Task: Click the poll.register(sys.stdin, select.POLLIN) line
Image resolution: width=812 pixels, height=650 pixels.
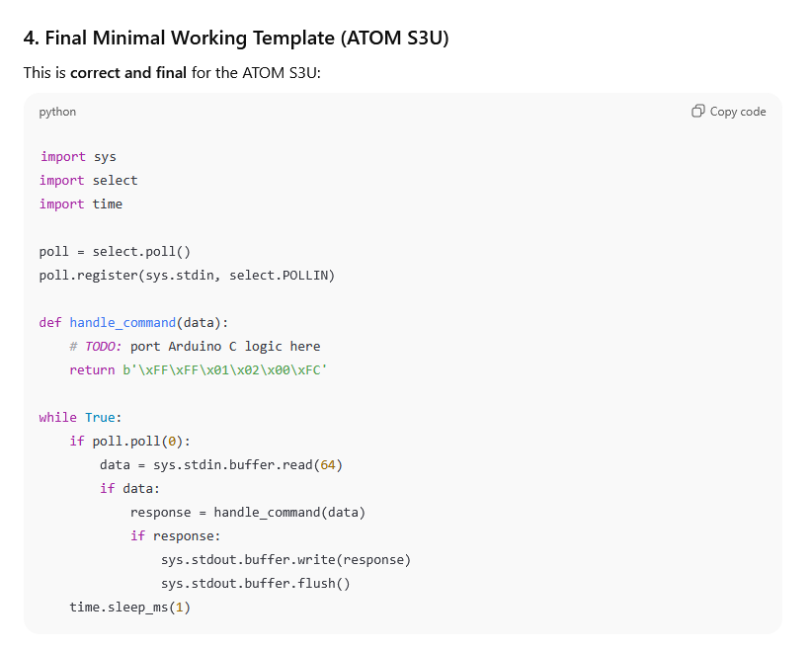Action: click(x=187, y=275)
